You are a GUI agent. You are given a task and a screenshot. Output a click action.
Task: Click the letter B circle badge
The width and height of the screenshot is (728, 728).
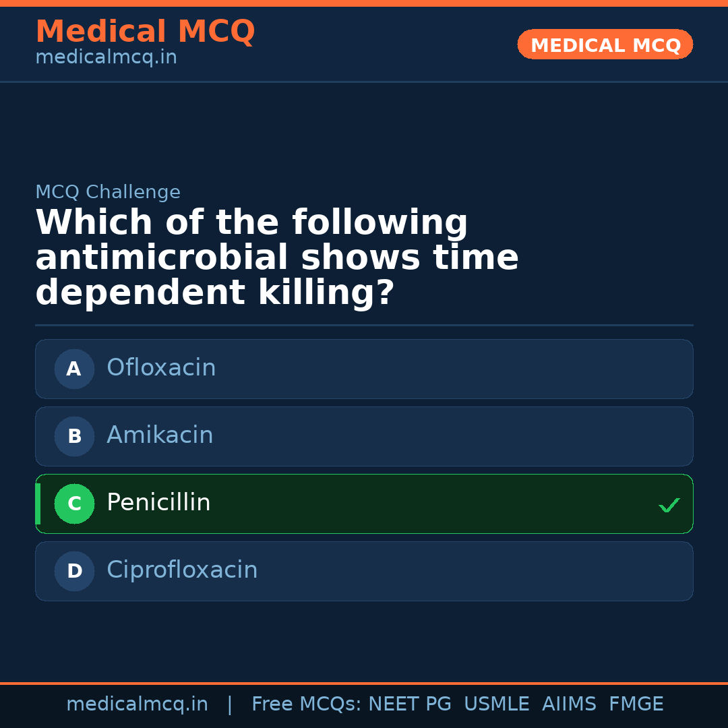[74, 436]
